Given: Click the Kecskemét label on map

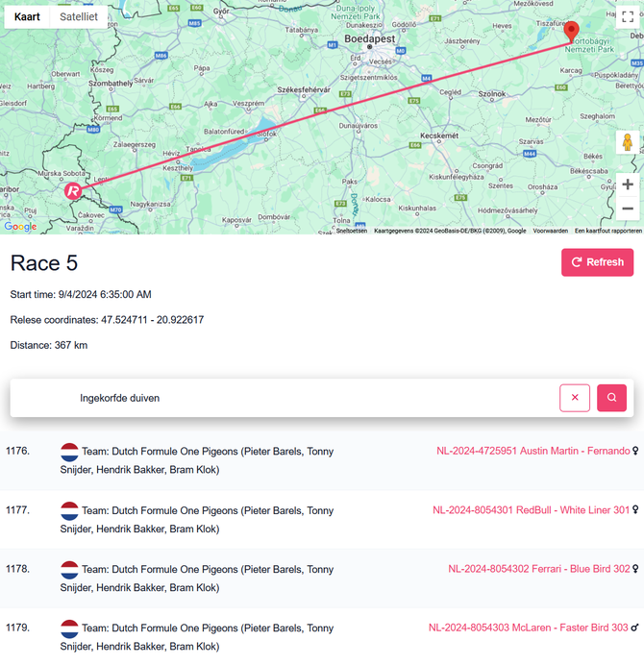Looking at the screenshot, I should (x=439, y=135).
